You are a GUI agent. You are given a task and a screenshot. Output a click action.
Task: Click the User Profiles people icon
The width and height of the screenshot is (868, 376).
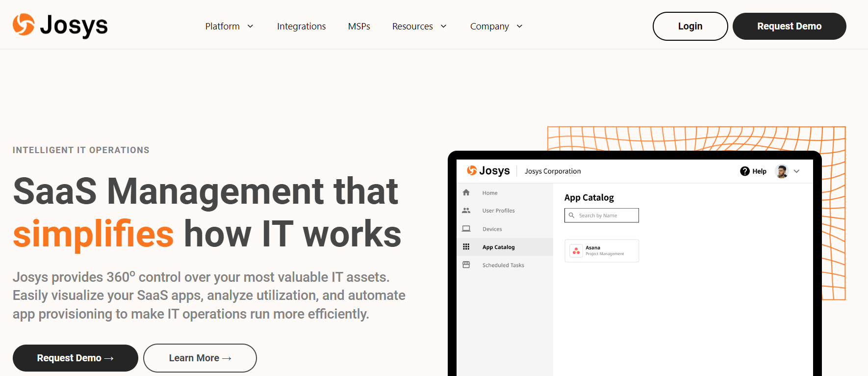[466, 211]
